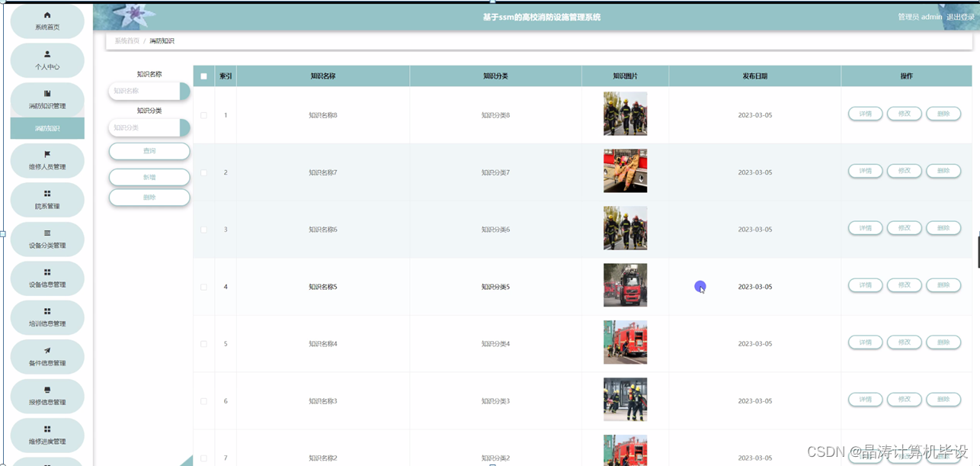Open the image thumbnail of 知识名称6
Viewport: 980px width, 466px height.
coord(625,228)
